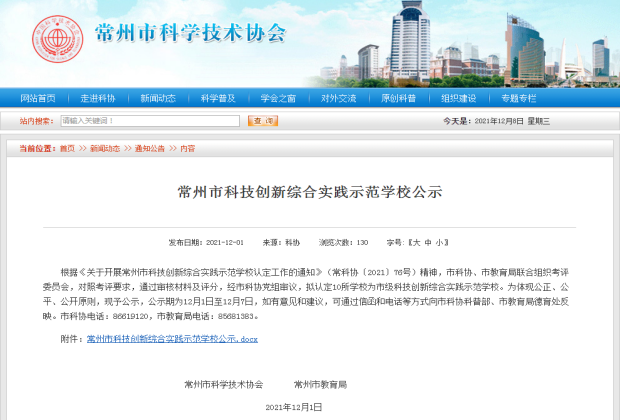Click the signature 常州市科学技术协会 below the article
The image size is (620, 420).
click(x=224, y=384)
